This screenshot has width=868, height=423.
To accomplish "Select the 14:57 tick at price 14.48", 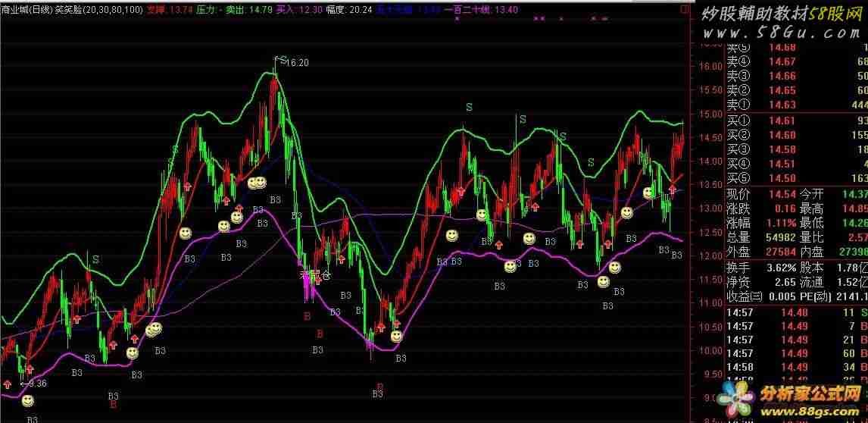I will point(797,312).
